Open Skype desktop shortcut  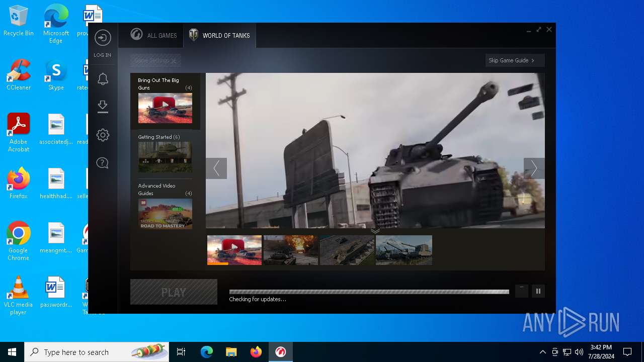click(x=56, y=75)
